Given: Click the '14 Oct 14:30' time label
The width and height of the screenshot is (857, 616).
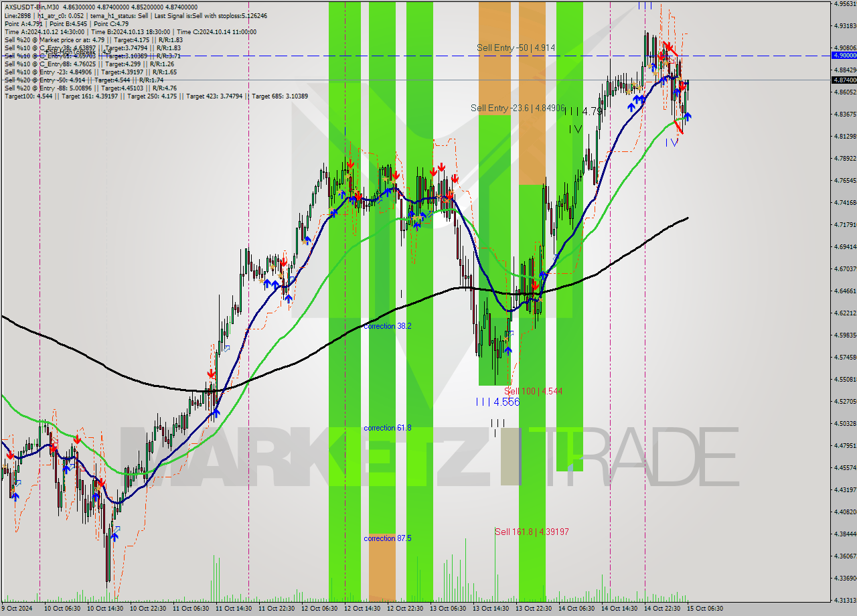Looking at the screenshot, I should coord(619,609).
